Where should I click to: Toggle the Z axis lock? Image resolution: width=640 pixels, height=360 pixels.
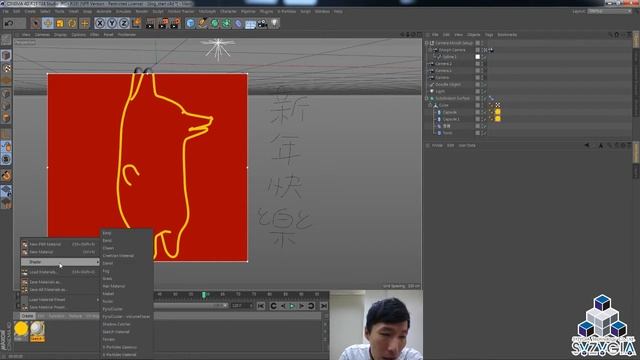click(x=124, y=23)
